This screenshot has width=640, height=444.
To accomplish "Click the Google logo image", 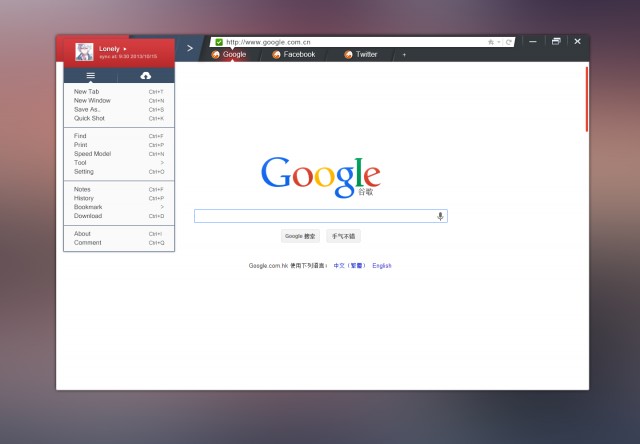I will (321, 177).
